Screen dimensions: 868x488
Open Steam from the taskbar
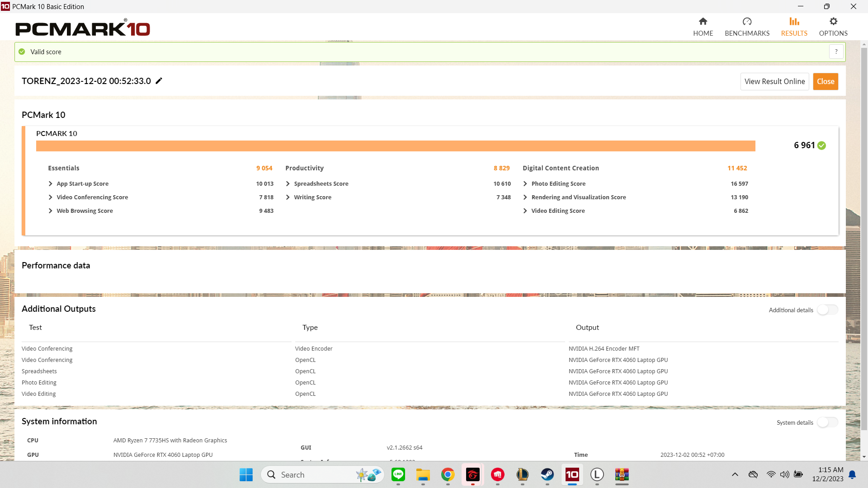547,474
